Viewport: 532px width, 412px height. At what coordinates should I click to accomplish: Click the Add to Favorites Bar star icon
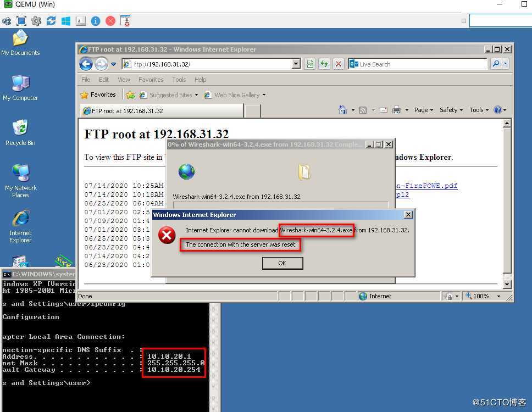[x=130, y=95]
